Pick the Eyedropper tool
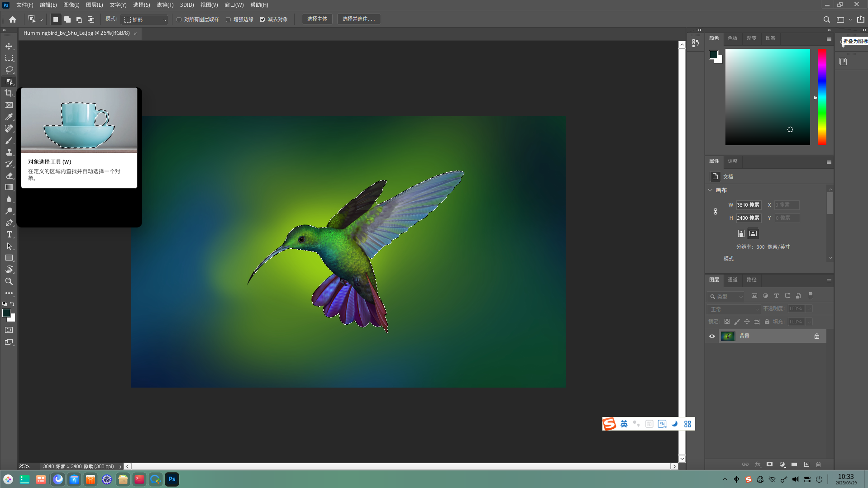This screenshot has width=868, height=488. [x=9, y=117]
